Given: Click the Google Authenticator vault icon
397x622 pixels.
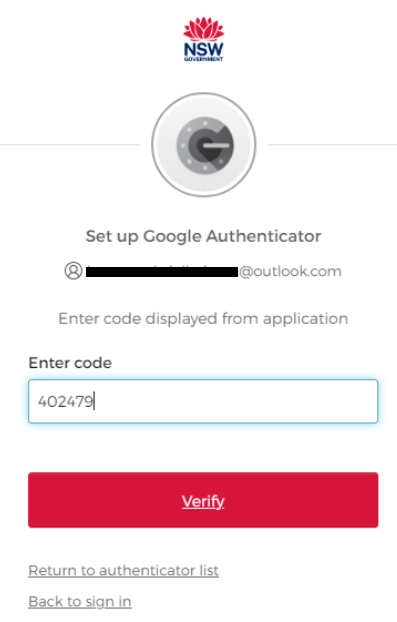Looking at the screenshot, I should click(205, 144).
